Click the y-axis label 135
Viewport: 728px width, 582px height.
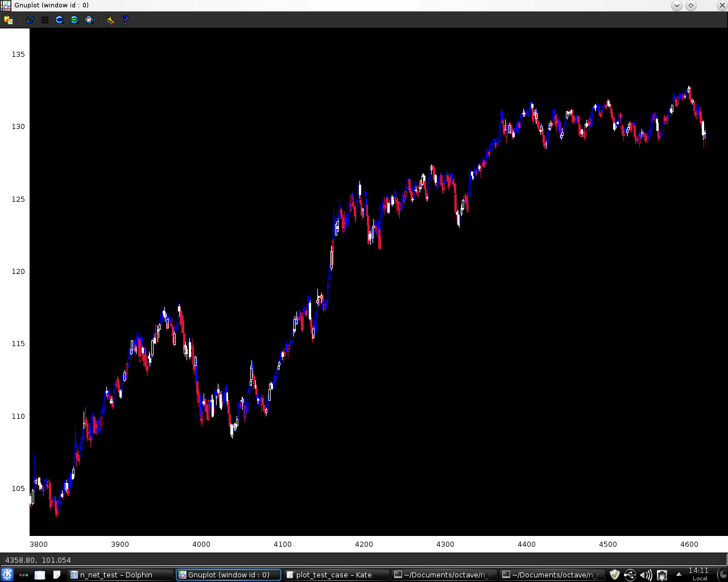tap(18, 55)
